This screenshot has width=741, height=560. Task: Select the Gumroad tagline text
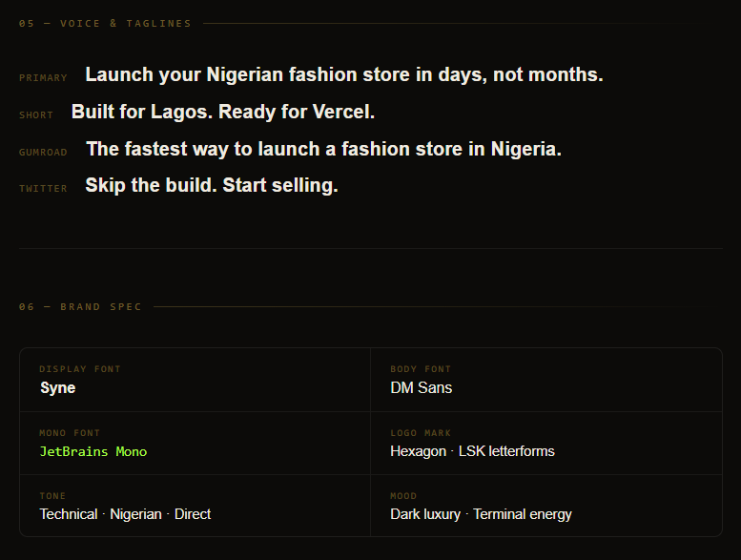tap(323, 149)
